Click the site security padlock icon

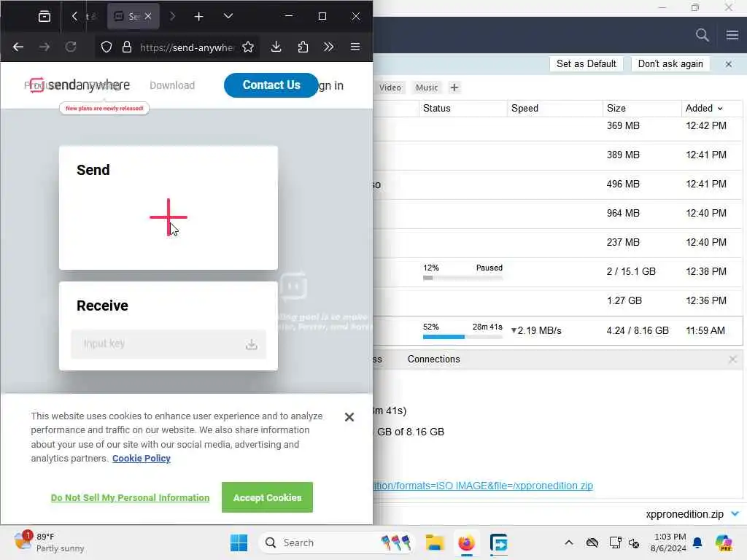(x=126, y=47)
